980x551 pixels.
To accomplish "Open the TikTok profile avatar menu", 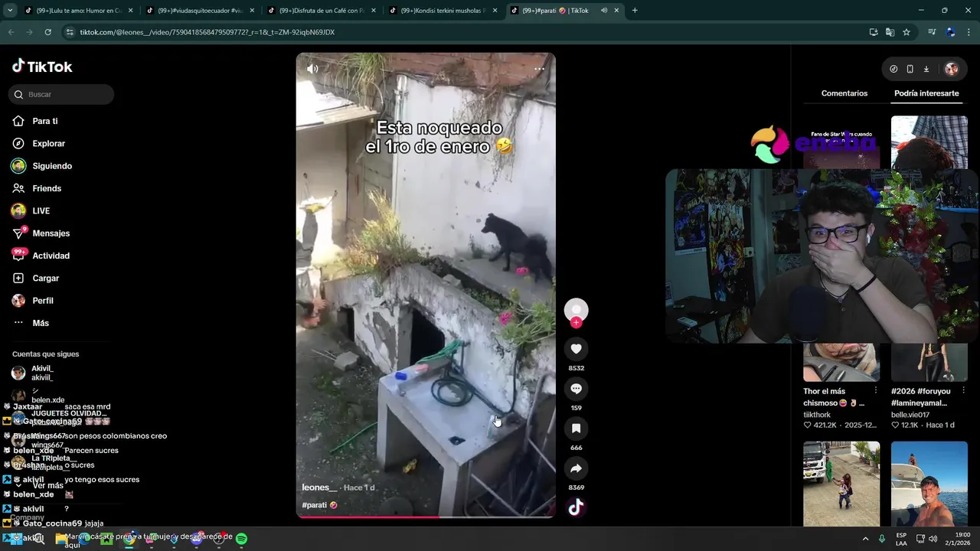I will tap(952, 69).
